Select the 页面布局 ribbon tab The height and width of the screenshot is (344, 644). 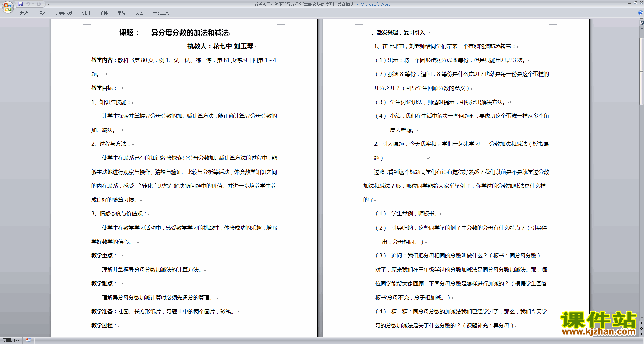(x=64, y=13)
